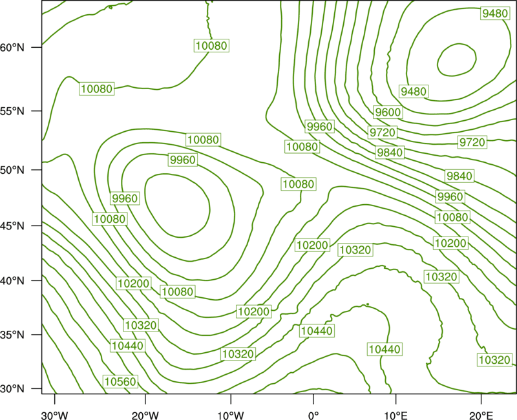Select the 30°N latitude axis label
The height and width of the screenshot is (420, 517).
pyautogui.click(x=12, y=389)
